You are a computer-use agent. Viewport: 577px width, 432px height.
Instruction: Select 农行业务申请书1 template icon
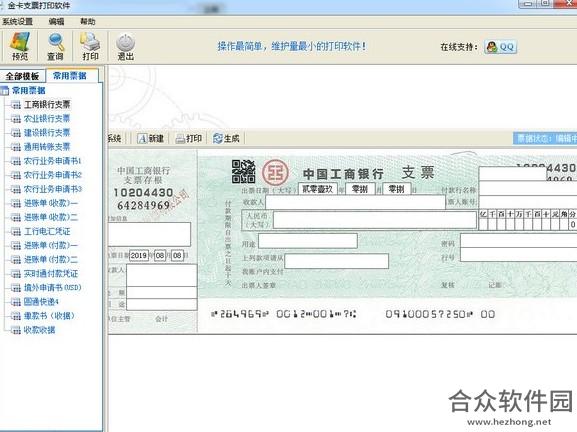point(16,161)
